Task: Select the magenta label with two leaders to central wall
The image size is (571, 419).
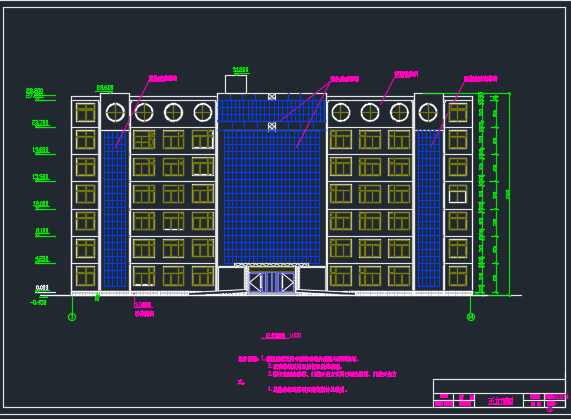Action: [x=344, y=79]
